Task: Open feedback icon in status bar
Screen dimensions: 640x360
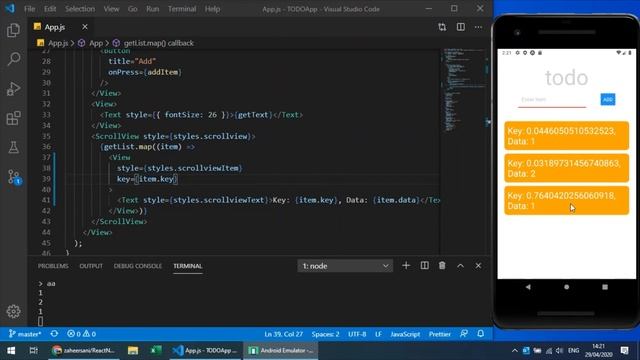Action: [x=464, y=334]
